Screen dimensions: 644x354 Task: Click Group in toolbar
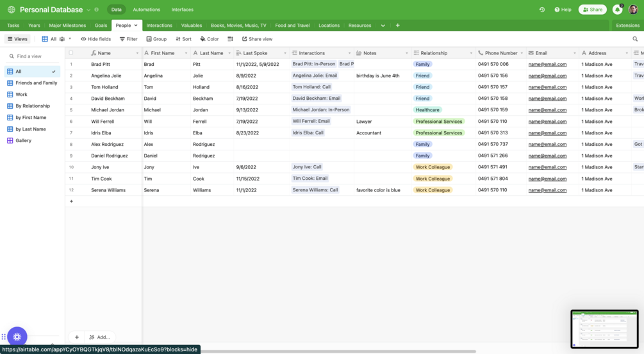pyautogui.click(x=156, y=39)
